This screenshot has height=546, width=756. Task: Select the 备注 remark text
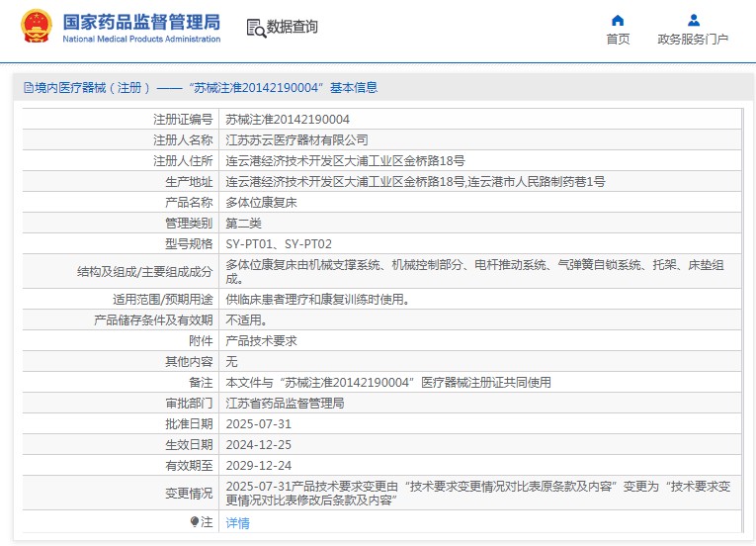[x=388, y=383]
